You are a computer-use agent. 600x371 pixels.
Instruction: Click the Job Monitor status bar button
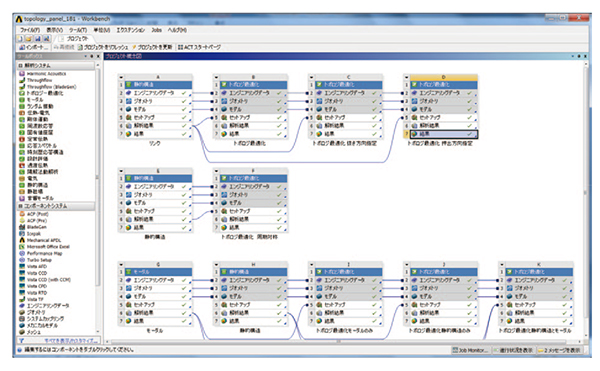470,350
